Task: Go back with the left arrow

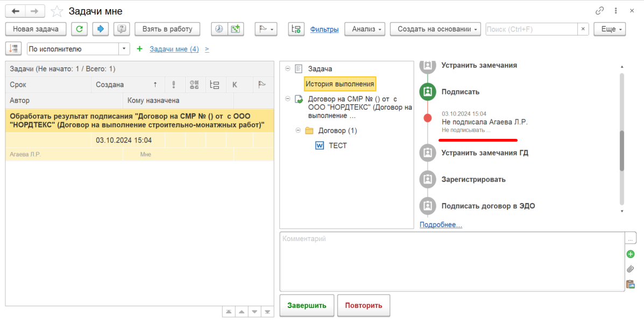Action: coord(16,11)
